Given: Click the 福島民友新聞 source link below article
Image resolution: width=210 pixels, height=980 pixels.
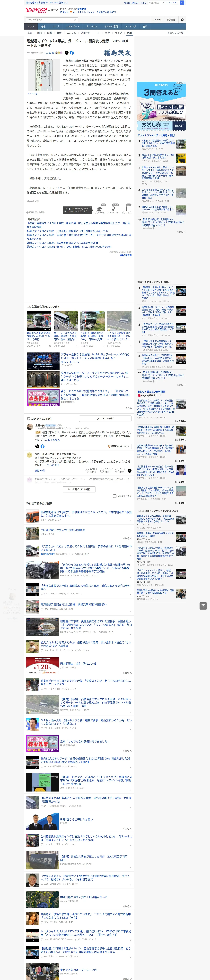Looking at the screenshot, I should (125, 255).
